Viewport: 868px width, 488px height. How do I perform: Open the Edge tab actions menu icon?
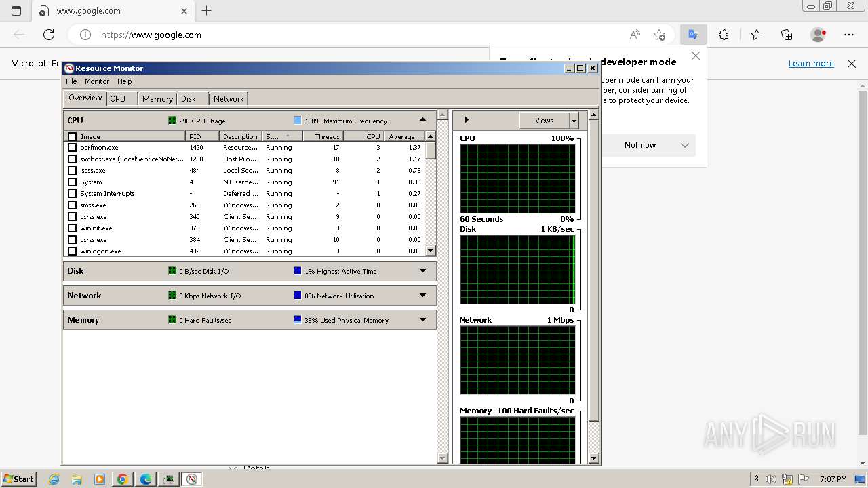[16, 11]
